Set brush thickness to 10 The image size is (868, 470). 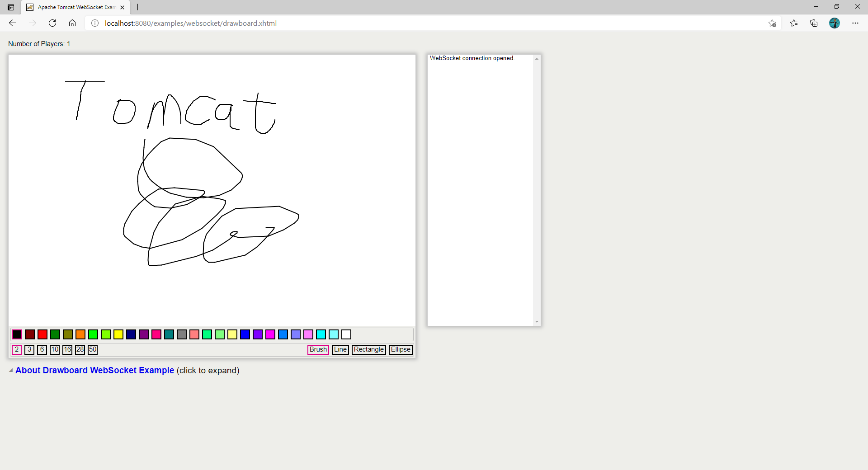55,349
